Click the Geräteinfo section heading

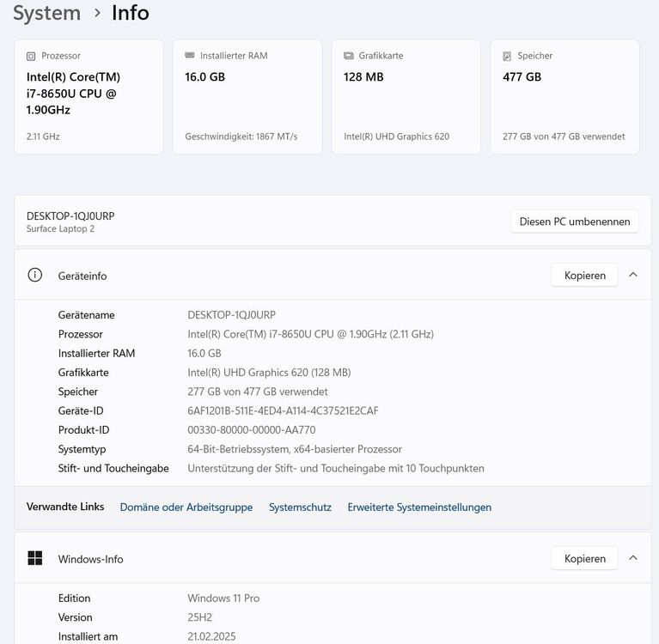pyautogui.click(x=82, y=276)
